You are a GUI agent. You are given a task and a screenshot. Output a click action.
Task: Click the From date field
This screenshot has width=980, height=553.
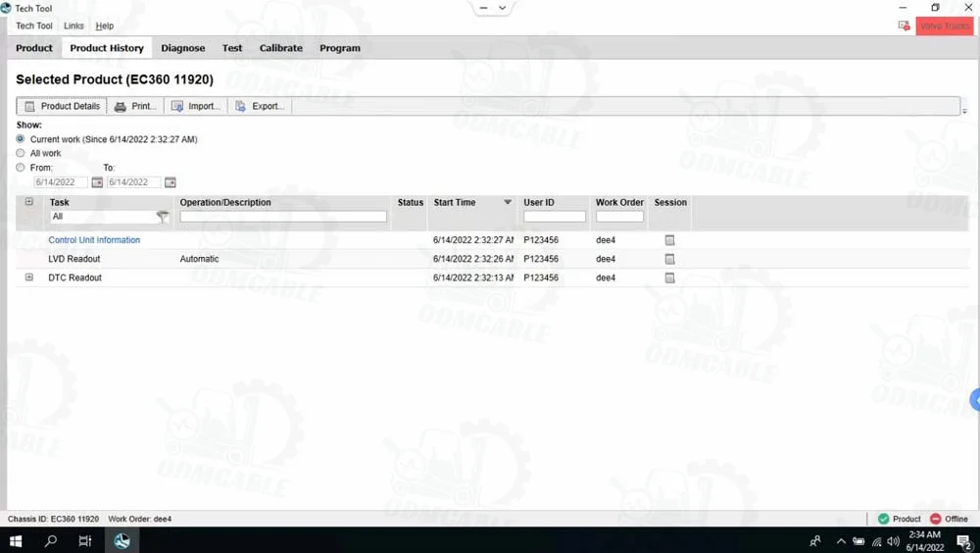click(x=61, y=182)
